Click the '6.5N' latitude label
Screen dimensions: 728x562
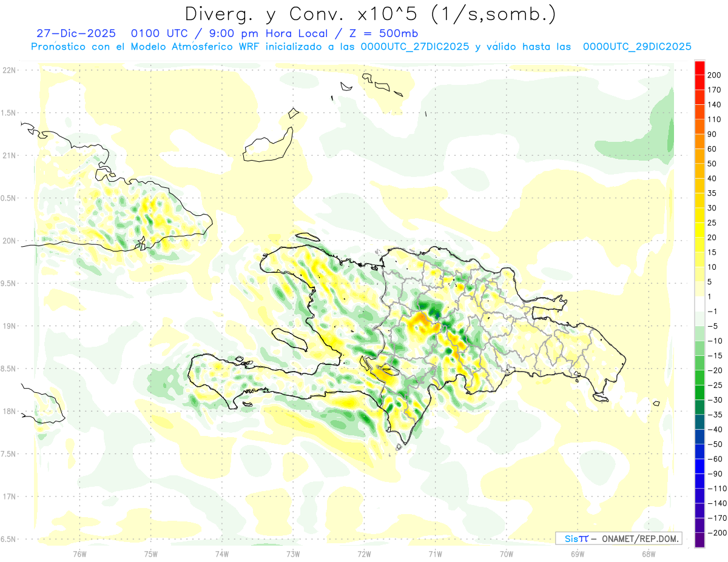tap(9, 539)
